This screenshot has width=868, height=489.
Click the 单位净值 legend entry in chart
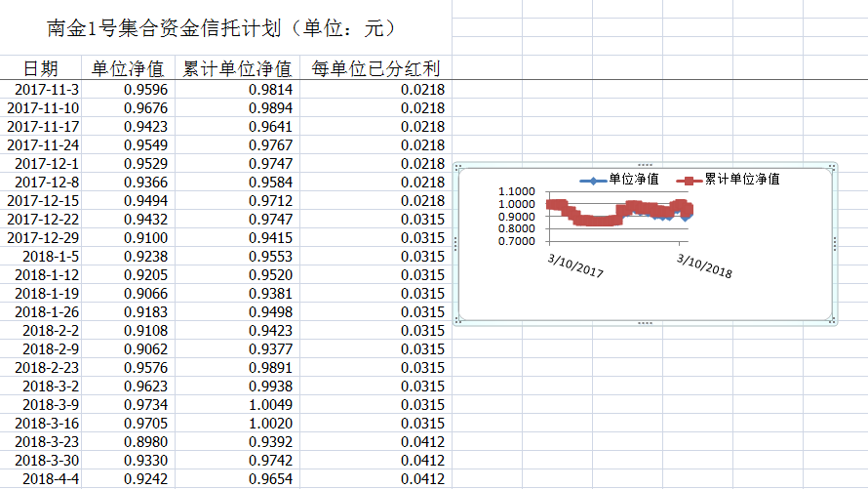[632, 180]
